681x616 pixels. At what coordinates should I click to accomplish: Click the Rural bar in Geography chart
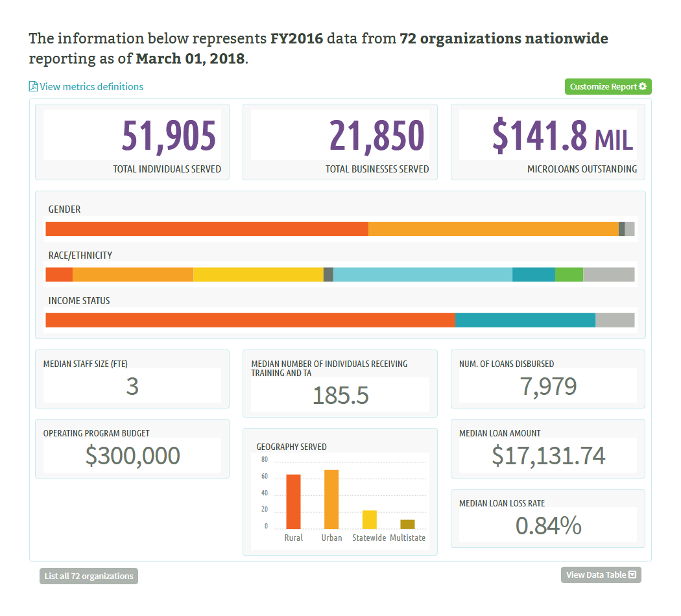coord(293,502)
